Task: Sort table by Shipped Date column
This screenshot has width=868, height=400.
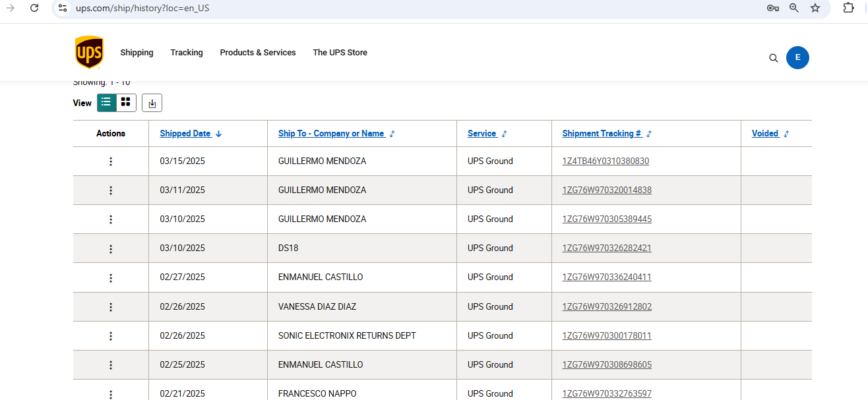Action: coord(185,134)
